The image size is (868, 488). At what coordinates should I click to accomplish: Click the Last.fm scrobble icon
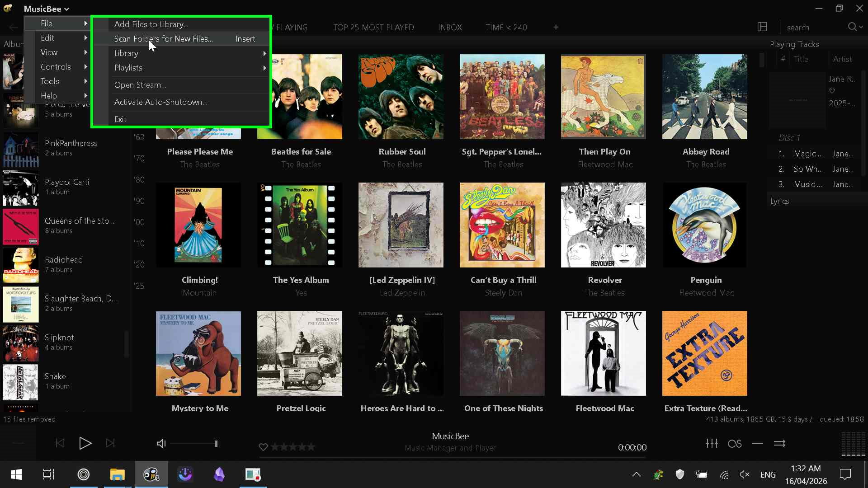[x=735, y=444]
